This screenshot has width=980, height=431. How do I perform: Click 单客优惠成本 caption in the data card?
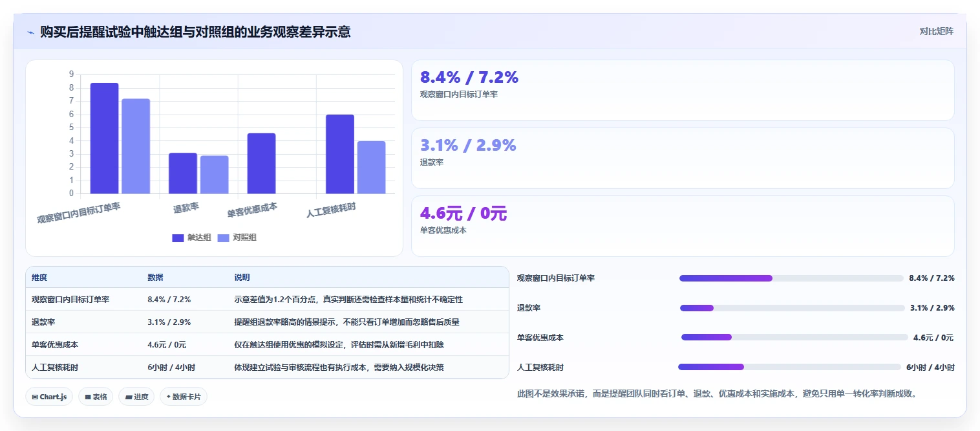pyautogui.click(x=443, y=230)
